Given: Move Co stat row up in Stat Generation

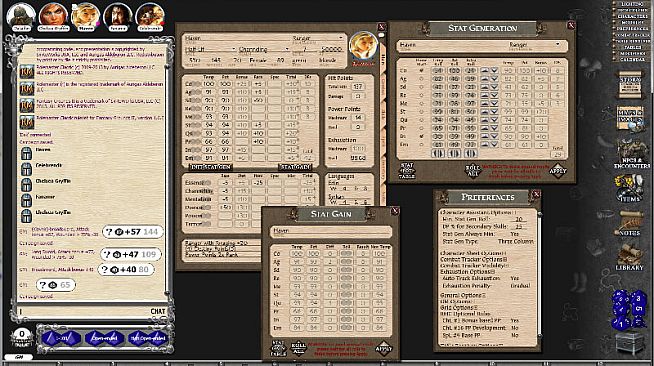Looking at the screenshot, I should (485, 70).
